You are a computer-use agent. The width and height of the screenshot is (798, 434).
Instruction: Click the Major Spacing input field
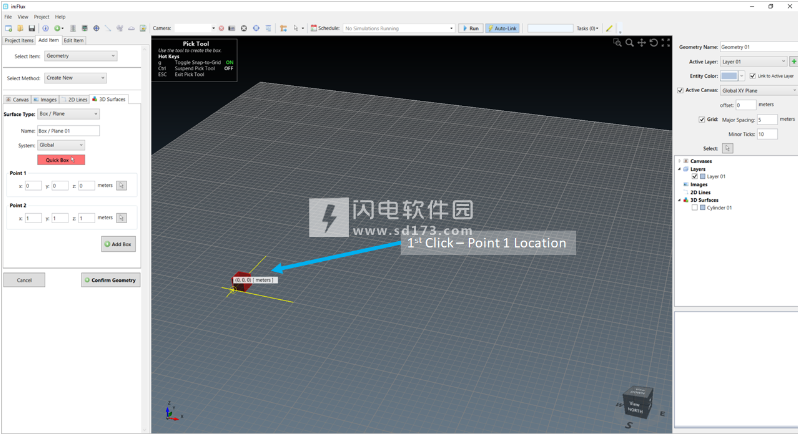click(767, 120)
